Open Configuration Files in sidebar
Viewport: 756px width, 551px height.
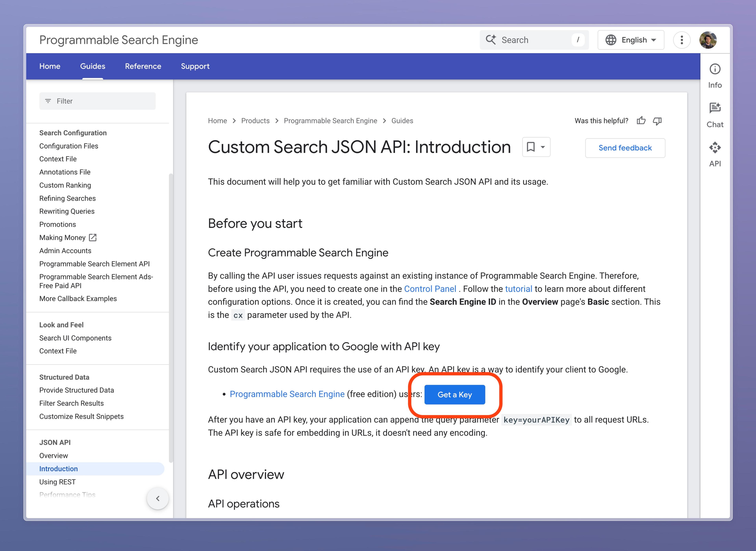(x=69, y=146)
